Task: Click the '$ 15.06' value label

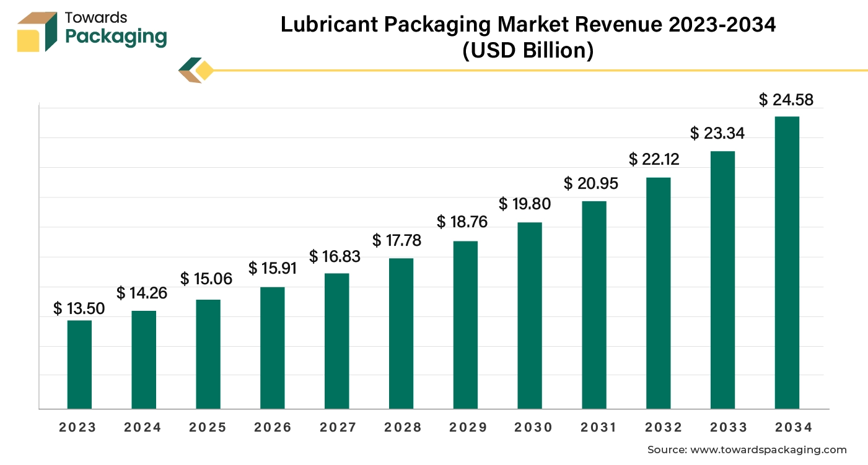Action: tap(206, 279)
